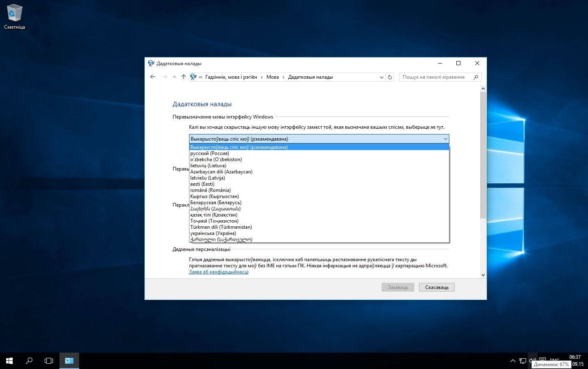
Task: Select 'Azərbaycan dili (Azərbaycan)' option
Action: pyautogui.click(x=319, y=172)
